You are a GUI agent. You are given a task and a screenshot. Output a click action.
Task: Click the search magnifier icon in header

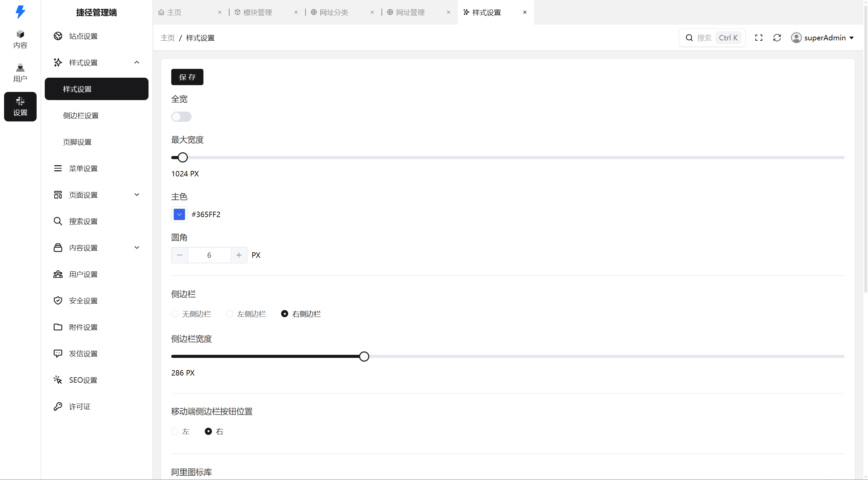(x=689, y=38)
